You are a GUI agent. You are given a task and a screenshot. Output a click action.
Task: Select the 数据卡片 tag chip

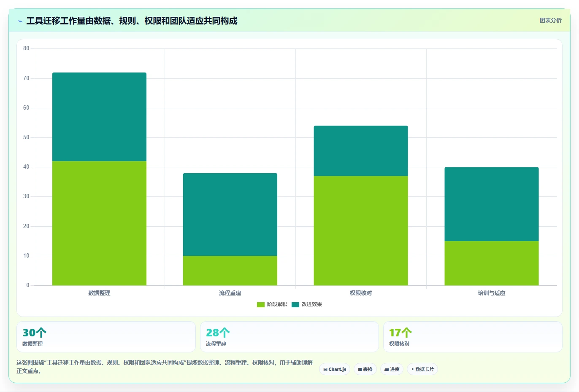(x=422, y=369)
